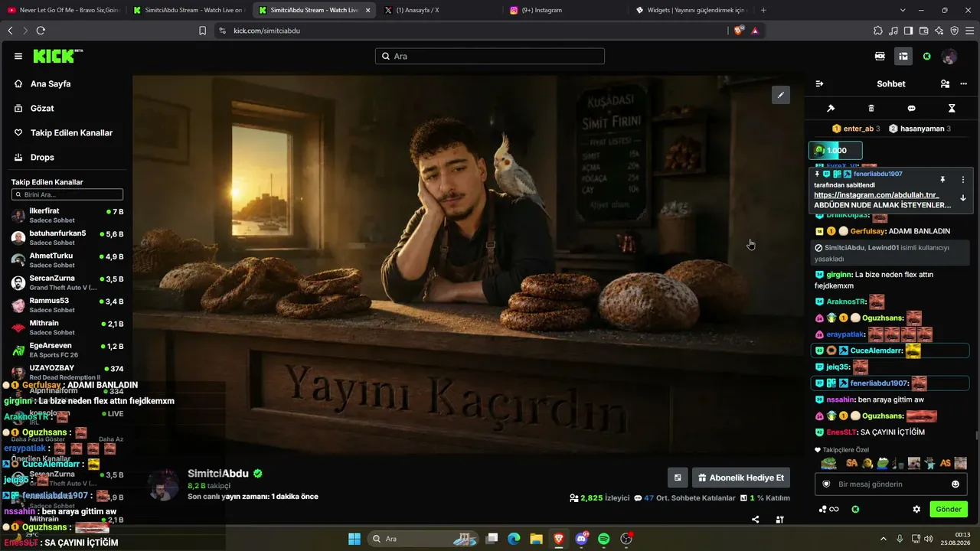Screen dimensions: 980x551
Task: Open pinned message more options
Action: pos(963,180)
